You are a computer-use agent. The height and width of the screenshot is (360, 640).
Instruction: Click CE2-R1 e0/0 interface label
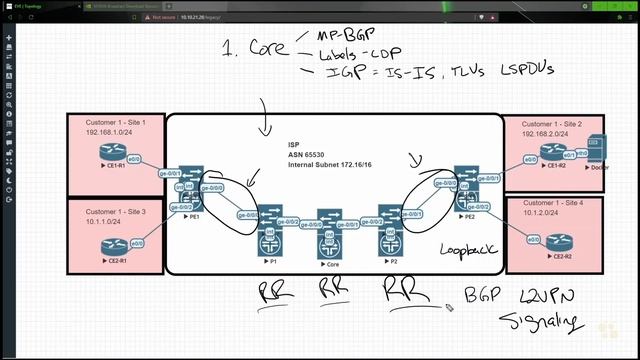point(137,243)
